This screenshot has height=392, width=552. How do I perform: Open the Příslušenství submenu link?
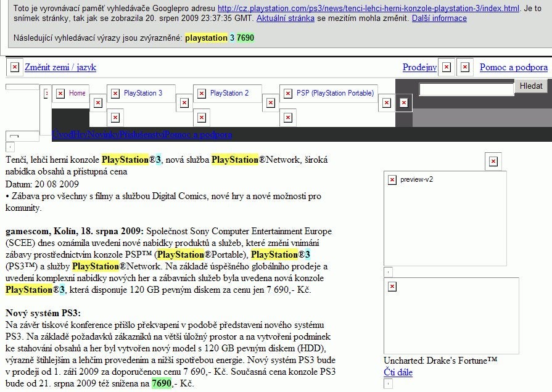tap(141, 134)
